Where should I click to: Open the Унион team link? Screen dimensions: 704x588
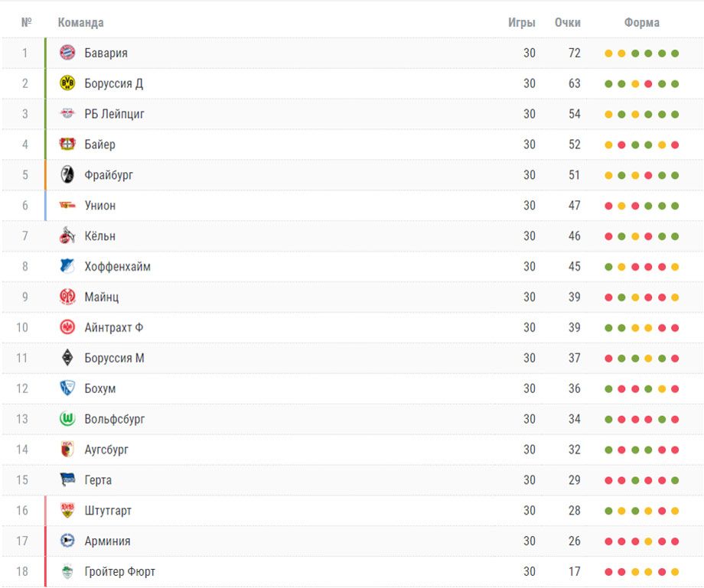(x=100, y=206)
